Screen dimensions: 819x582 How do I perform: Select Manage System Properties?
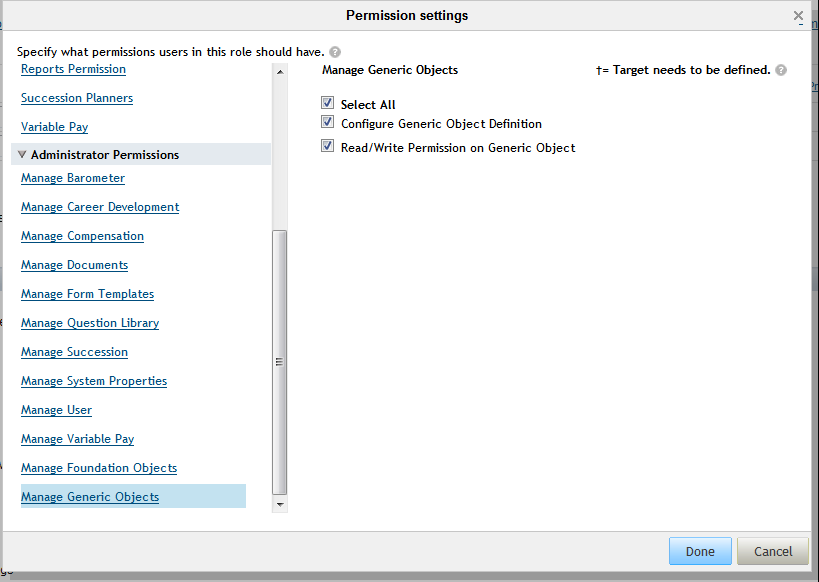click(x=94, y=381)
